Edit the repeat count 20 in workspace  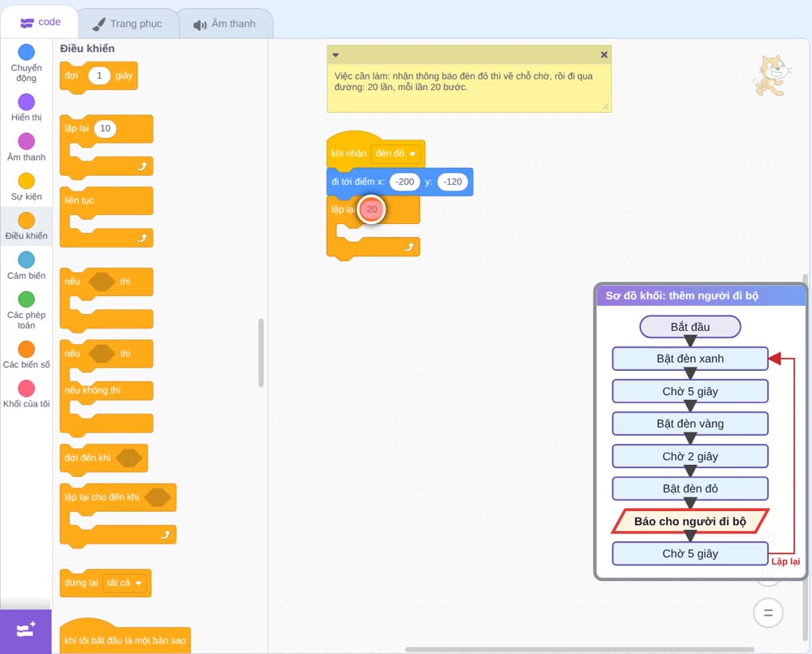tap(372, 209)
